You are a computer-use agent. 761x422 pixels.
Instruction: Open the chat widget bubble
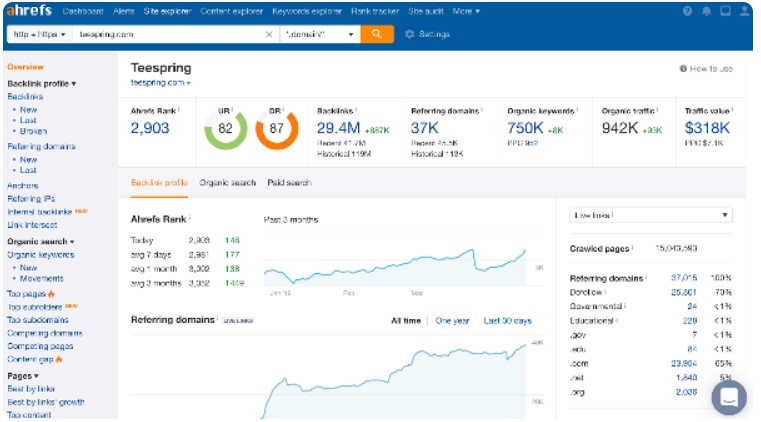729,398
